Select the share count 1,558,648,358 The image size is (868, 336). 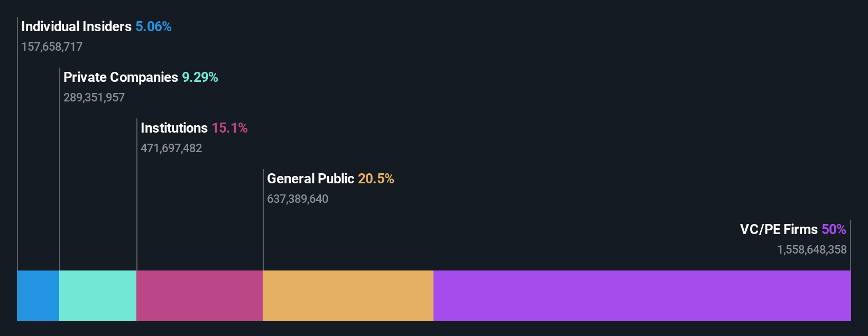(x=811, y=249)
